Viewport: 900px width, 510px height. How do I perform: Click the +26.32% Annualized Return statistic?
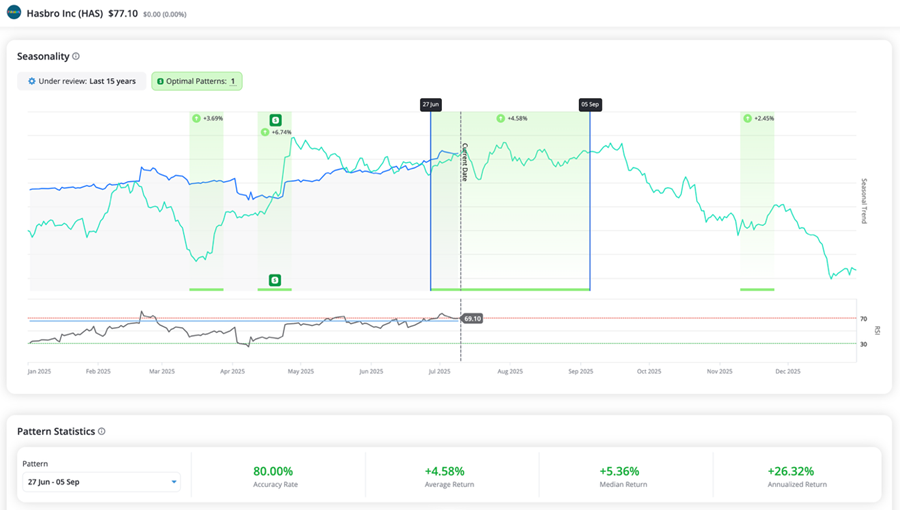[x=796, y=472]
